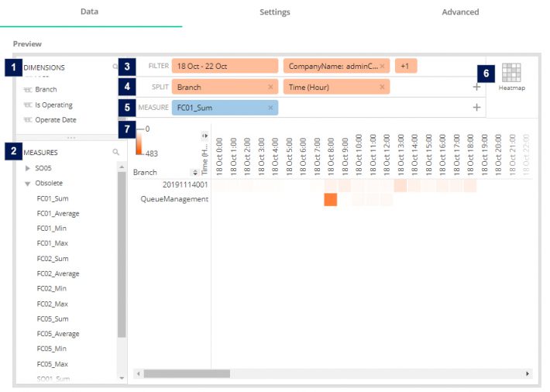Sort by the Branch column arrows
This screenshot has width=550, height=392.
click(194, 172)
